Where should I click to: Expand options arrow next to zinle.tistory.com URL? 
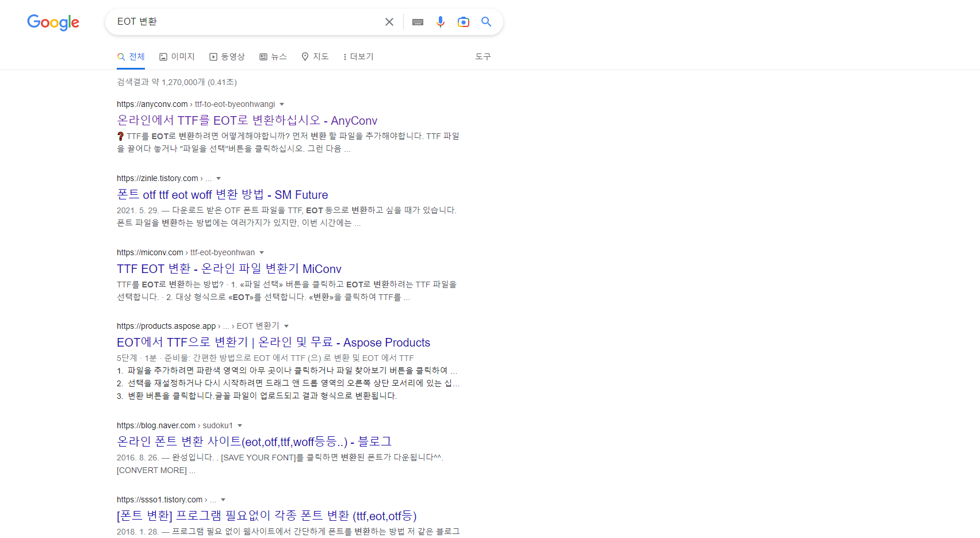(219, 179)
